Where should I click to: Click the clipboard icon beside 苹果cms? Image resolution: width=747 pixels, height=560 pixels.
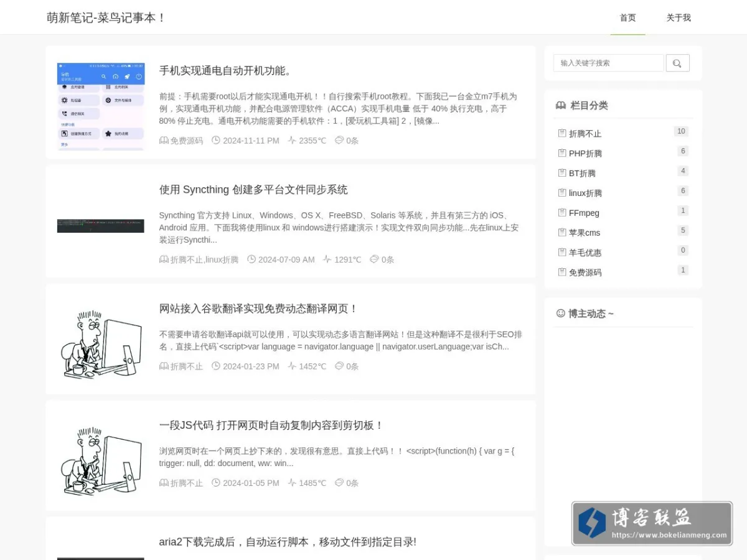click(562, 233)
